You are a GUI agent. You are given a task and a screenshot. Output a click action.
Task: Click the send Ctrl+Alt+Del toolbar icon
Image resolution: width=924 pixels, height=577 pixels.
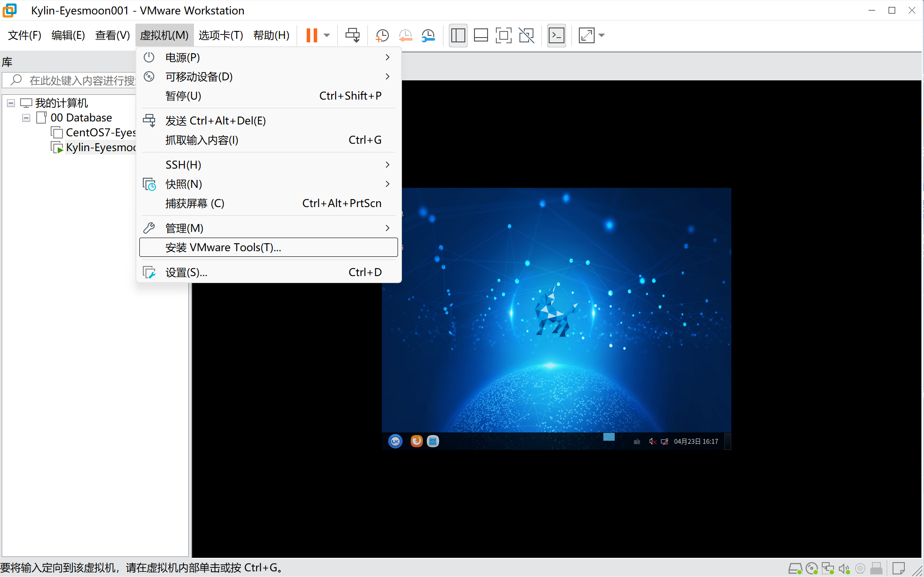353,35
